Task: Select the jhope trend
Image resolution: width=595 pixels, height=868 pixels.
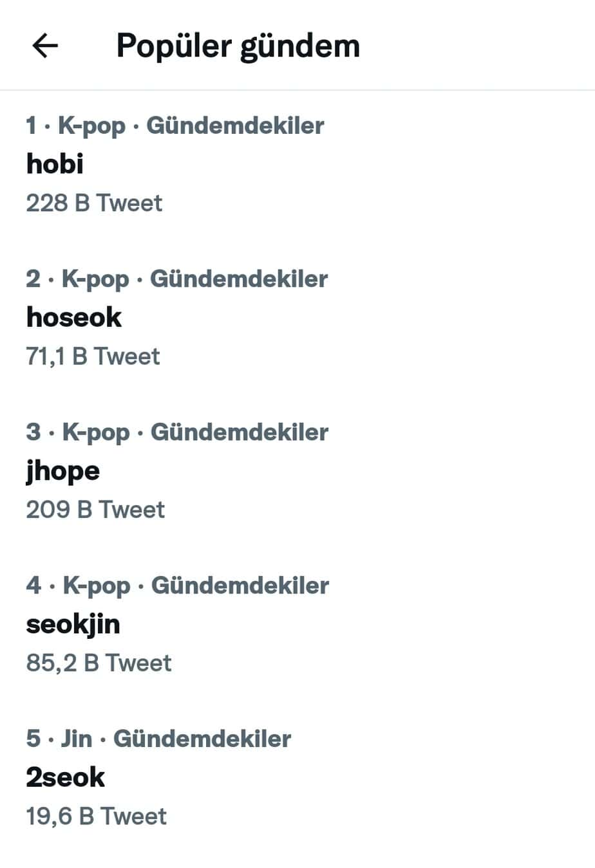Action: tap(63, 471)
